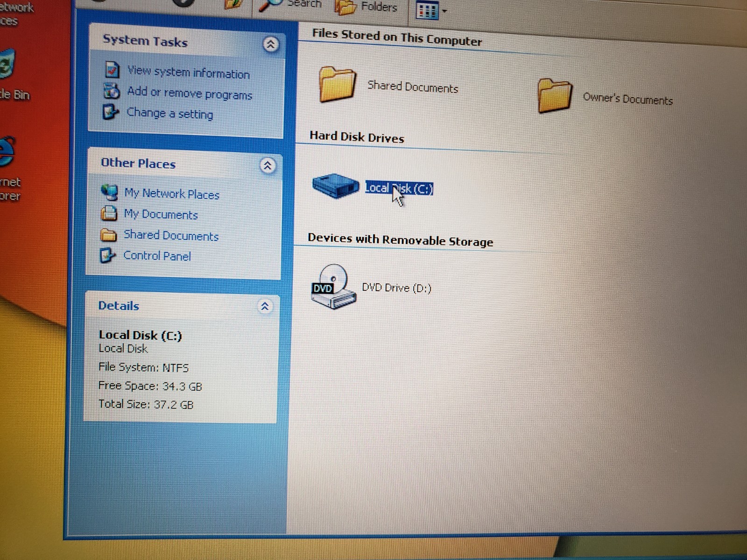
Task: Click My Documents icon in sidebar
Action: [x=109, y=213]
